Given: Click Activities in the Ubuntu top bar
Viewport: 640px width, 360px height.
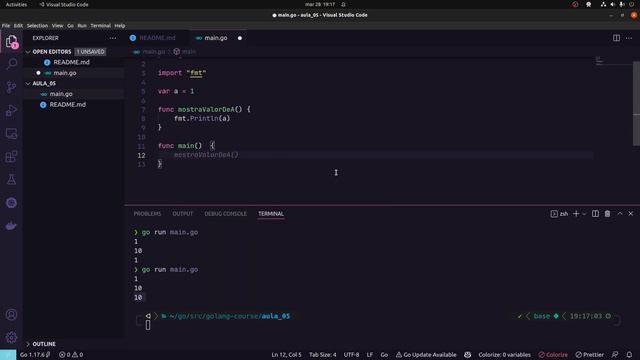Looking at the screenshot, I should [x=16, y=4].
